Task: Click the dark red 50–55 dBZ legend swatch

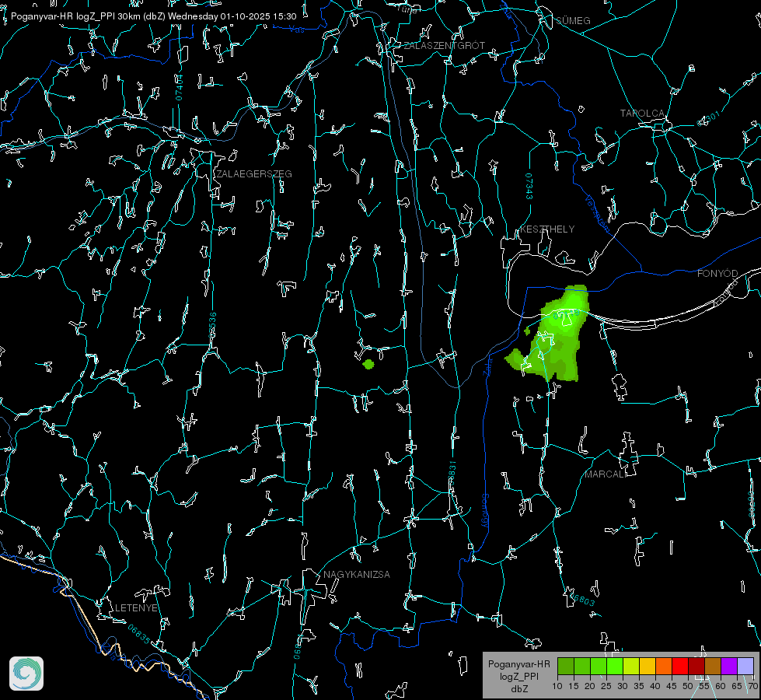Action: 696,666
